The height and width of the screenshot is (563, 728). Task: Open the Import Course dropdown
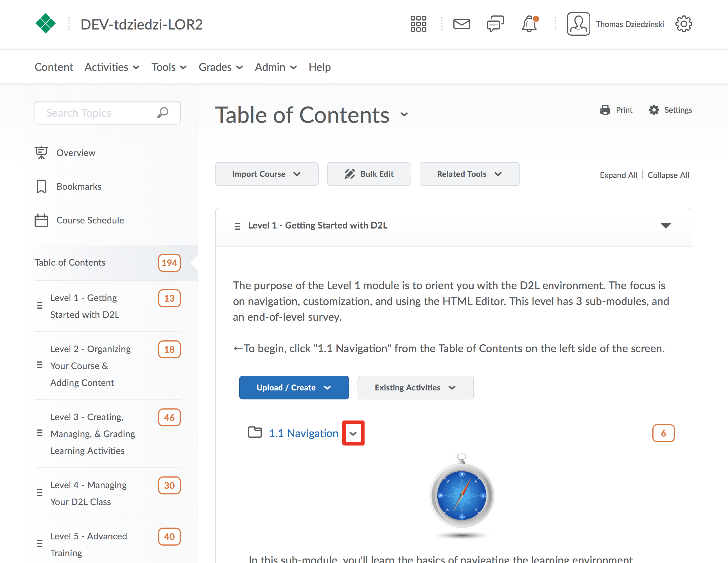tap(266, 174)
